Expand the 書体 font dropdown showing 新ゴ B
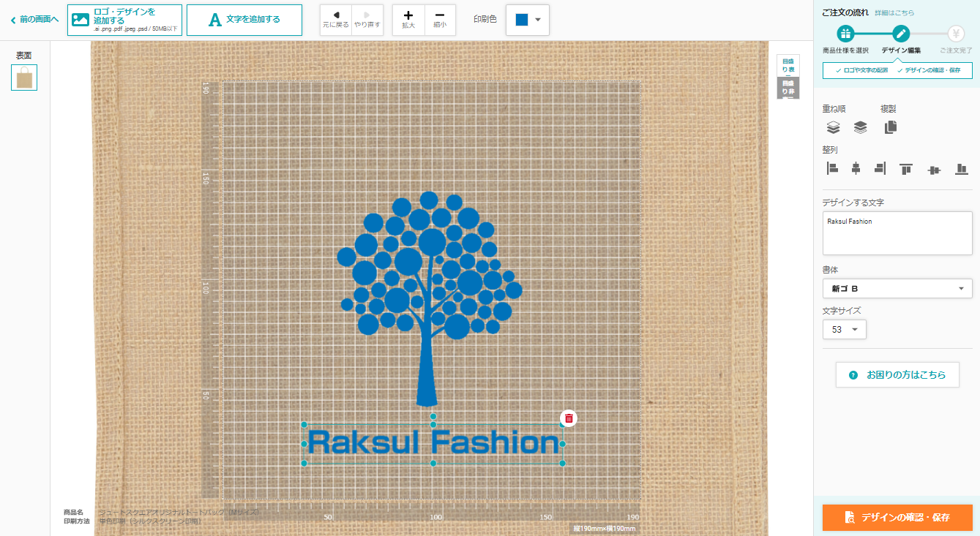 [897, 289]
